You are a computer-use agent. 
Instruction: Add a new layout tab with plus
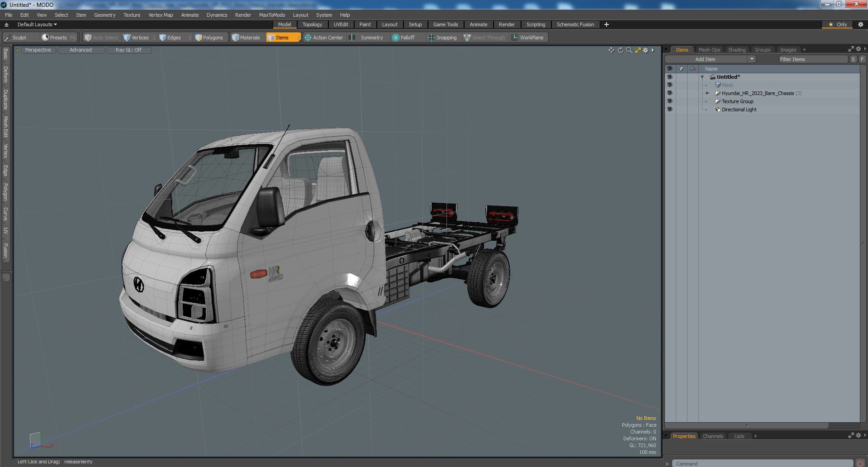coord(607,24)
